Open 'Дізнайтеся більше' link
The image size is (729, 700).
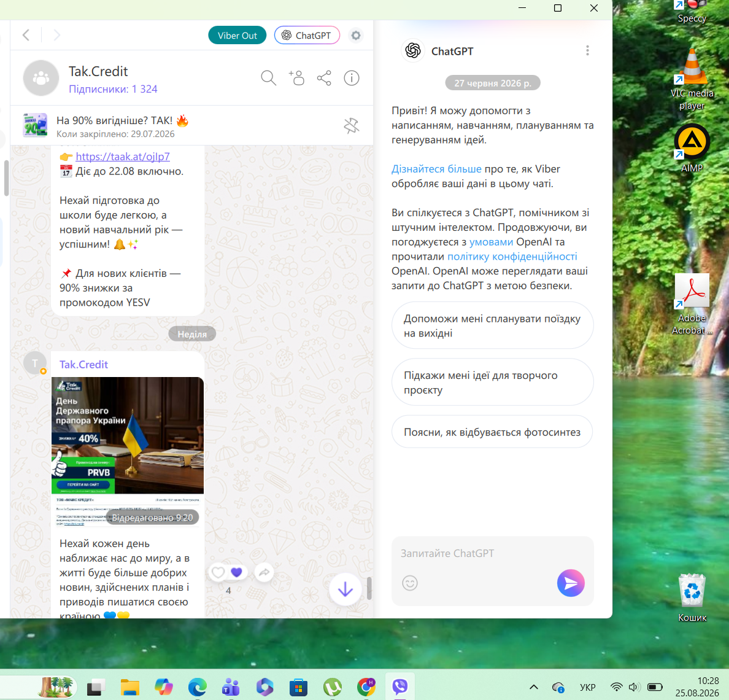click(436, 169)
